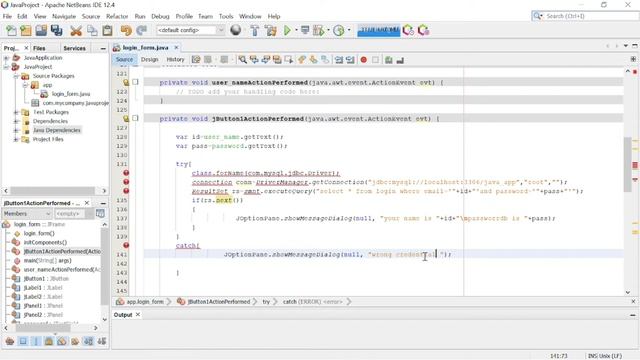640x360 pixels.
Task: Click the Stop Macro Recording icon
Action: pyautogui.click(x=375, y=60)
